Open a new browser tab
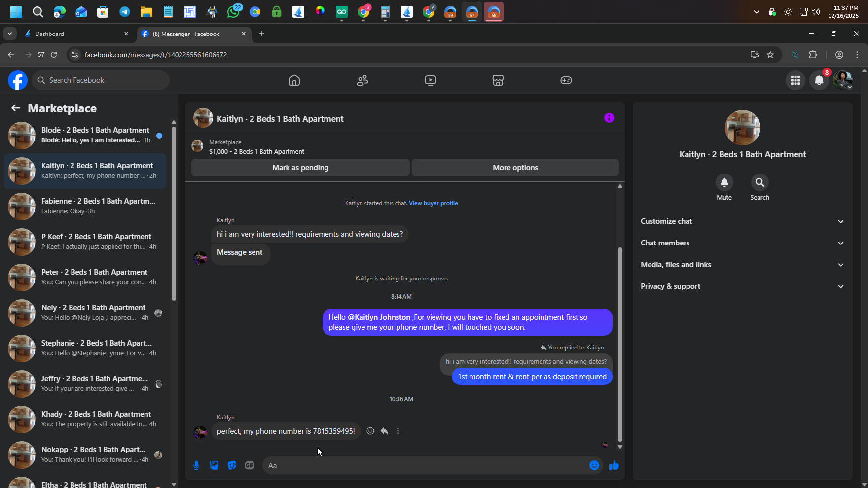 coord(261,34)
